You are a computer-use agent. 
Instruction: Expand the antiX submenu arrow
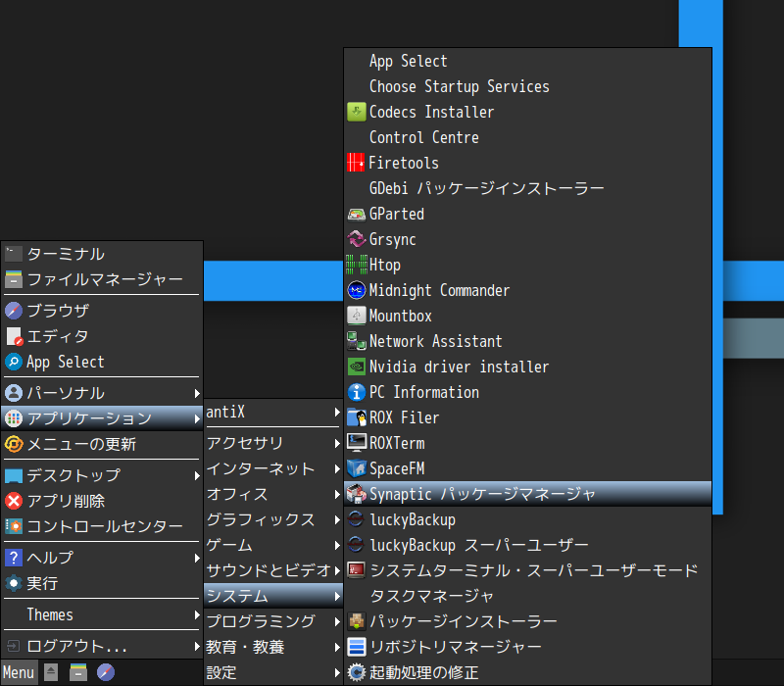337,413
